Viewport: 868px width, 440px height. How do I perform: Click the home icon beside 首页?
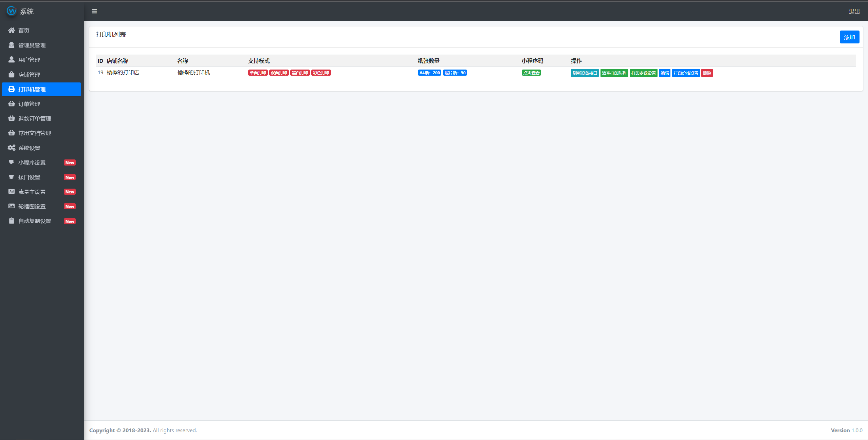click(x=12, y=30)
